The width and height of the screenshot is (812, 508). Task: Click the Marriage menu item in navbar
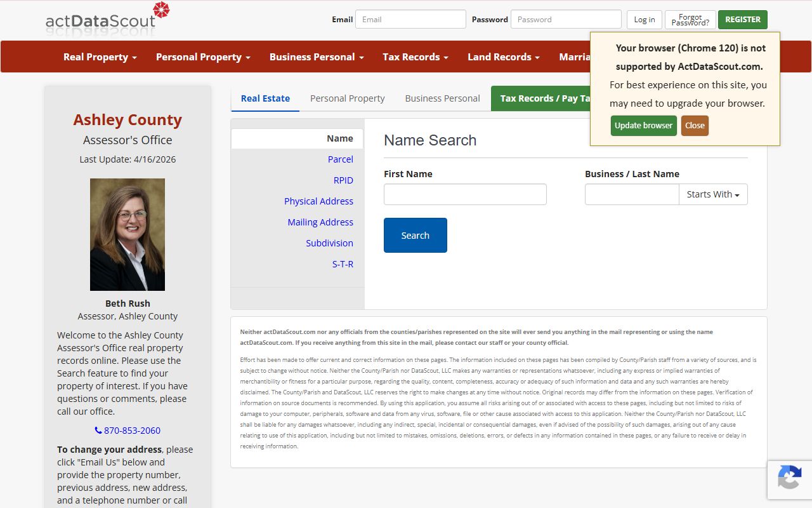(x=574, y=57)
